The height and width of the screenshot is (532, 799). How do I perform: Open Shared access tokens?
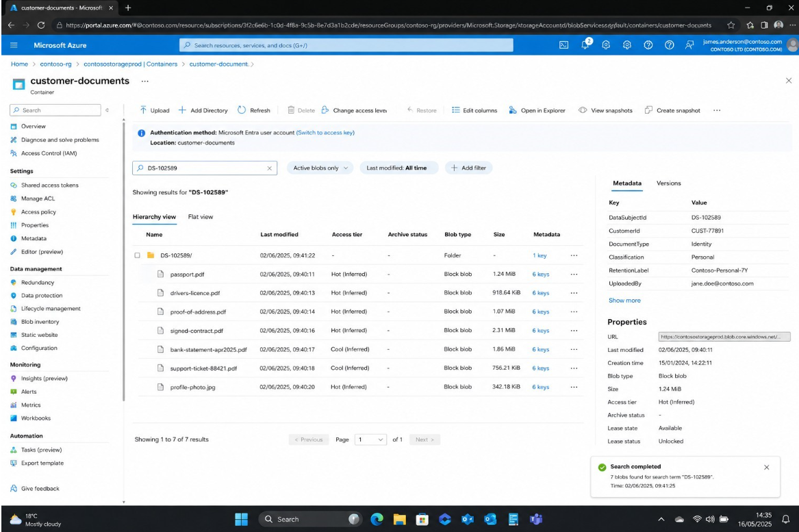(x=49, y=185)
